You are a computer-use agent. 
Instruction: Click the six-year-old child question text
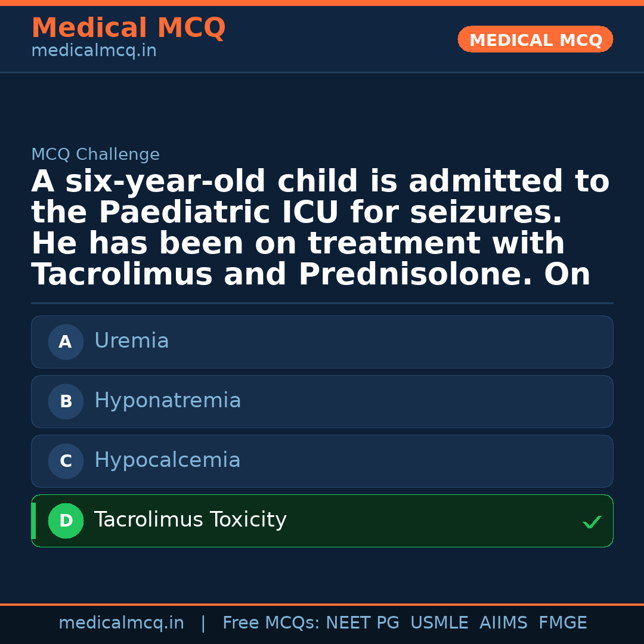320,228
